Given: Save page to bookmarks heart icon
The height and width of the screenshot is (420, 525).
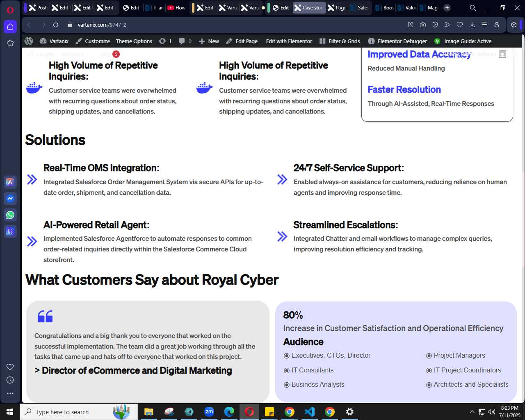Looking at the screenshot, I should coord(460,25).
